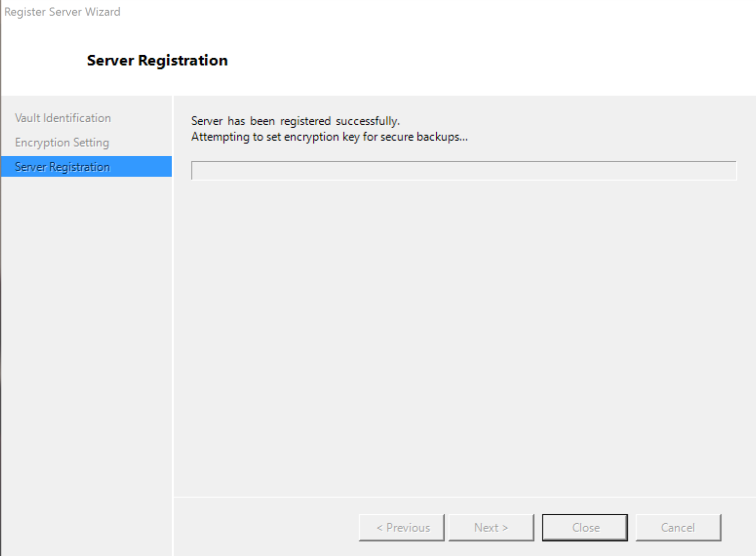Click the Register Server Wizard title

tap(62, 12)
